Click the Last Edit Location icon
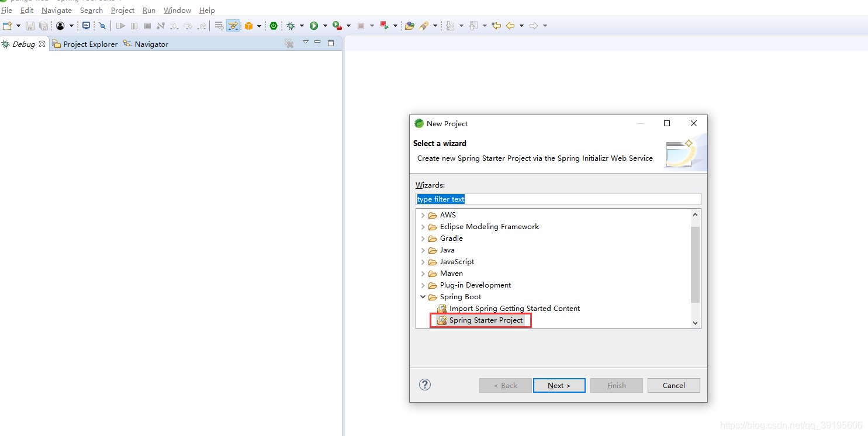Viewport: 868px width, 436px height. pyautogui.click(x=496, y=26)
